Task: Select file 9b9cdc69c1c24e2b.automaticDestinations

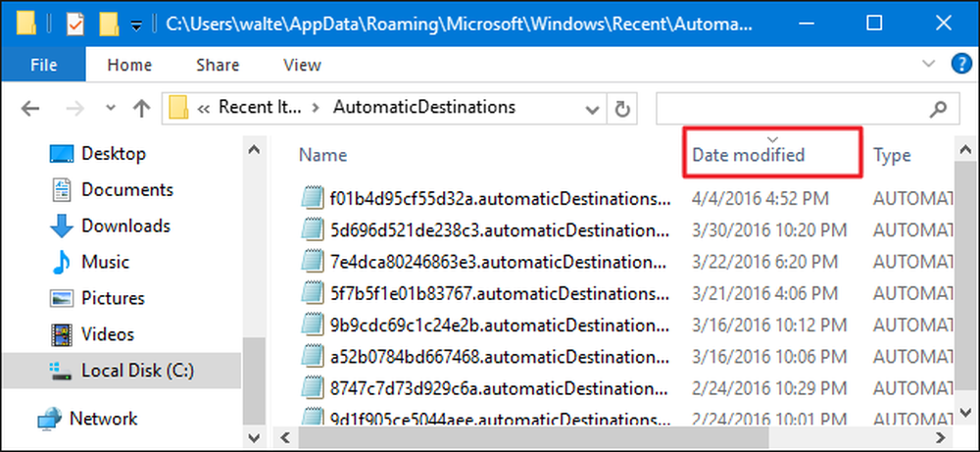Action: coord(500,326)
